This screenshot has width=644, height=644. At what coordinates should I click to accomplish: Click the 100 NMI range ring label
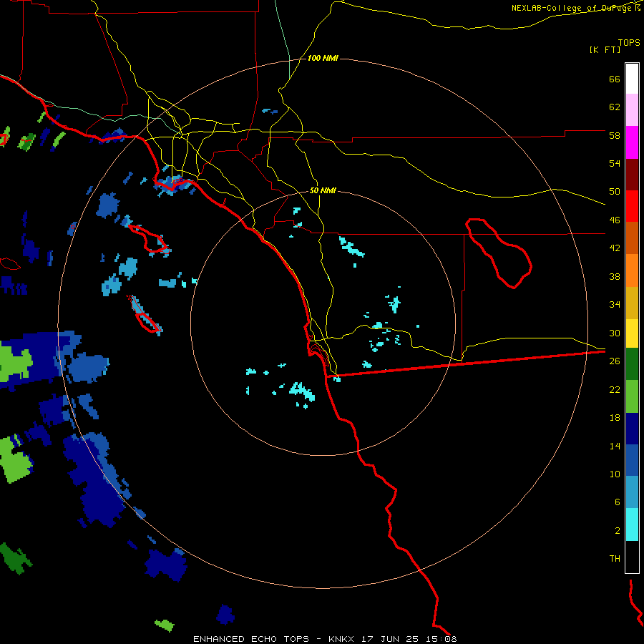pyautogui.click(x=323, y=59)
